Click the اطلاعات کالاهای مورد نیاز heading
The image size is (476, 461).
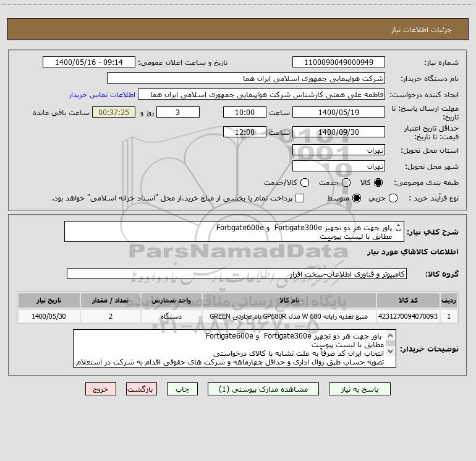413,252
